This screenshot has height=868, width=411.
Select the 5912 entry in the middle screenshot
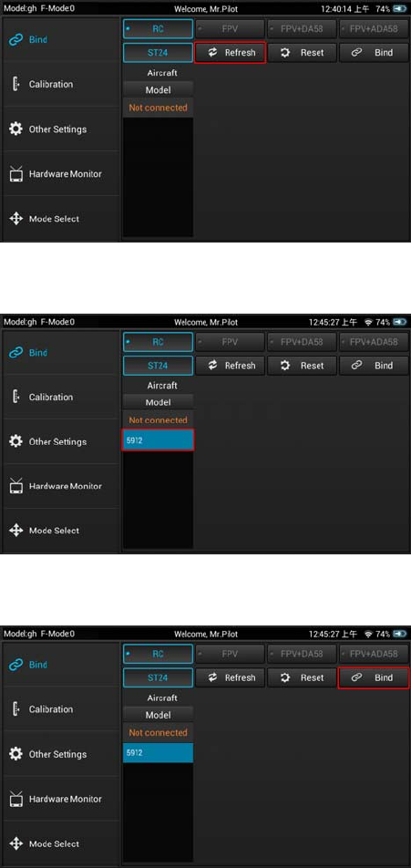pyautogui.click(x=159, y=440)
